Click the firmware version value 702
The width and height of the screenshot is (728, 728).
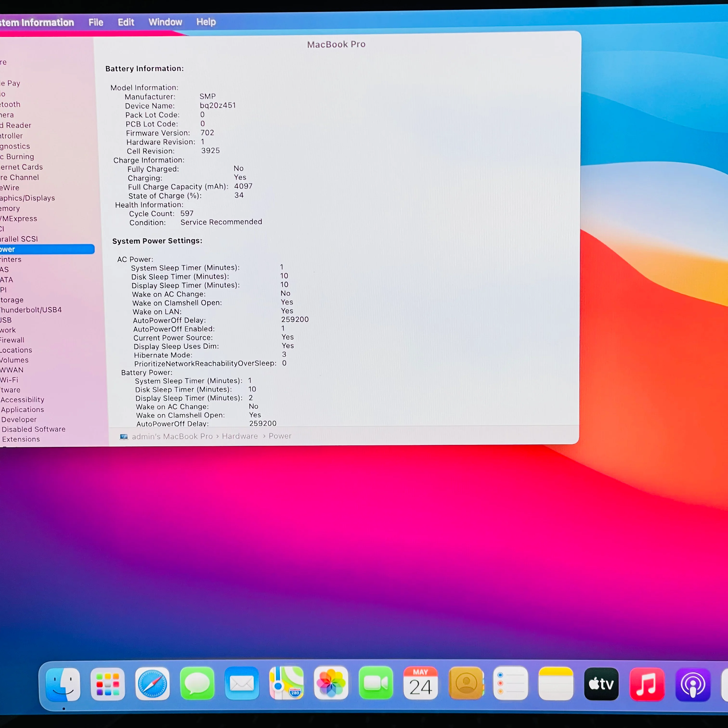207,133
